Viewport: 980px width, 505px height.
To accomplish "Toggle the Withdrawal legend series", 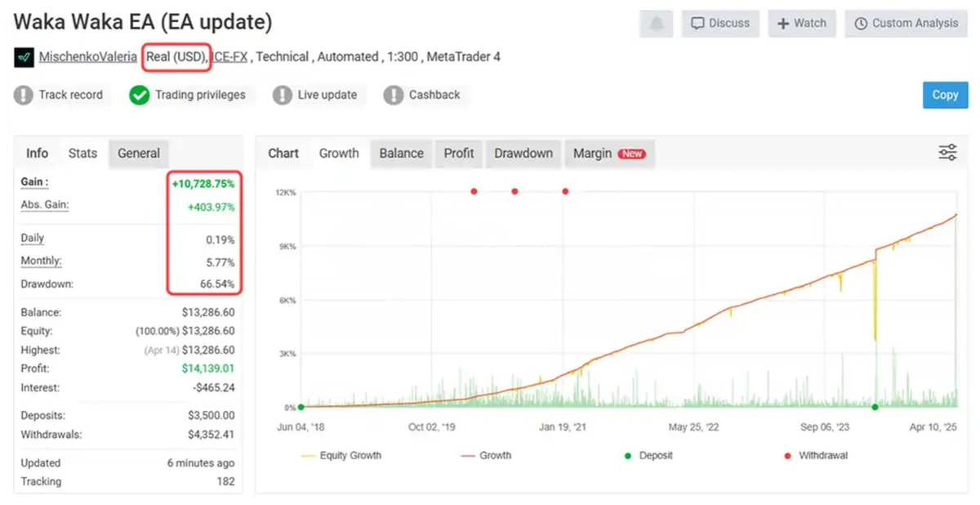I will [816, 455].
